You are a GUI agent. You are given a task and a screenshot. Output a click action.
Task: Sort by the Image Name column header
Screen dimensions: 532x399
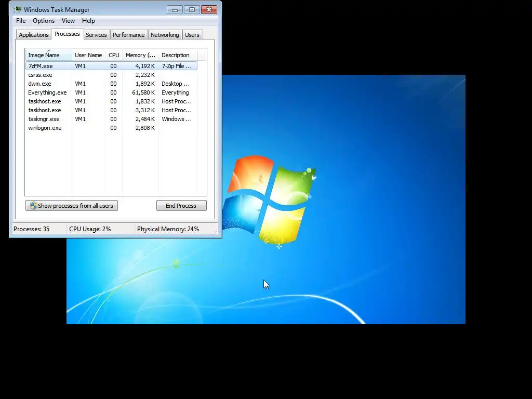coord(48,55)
